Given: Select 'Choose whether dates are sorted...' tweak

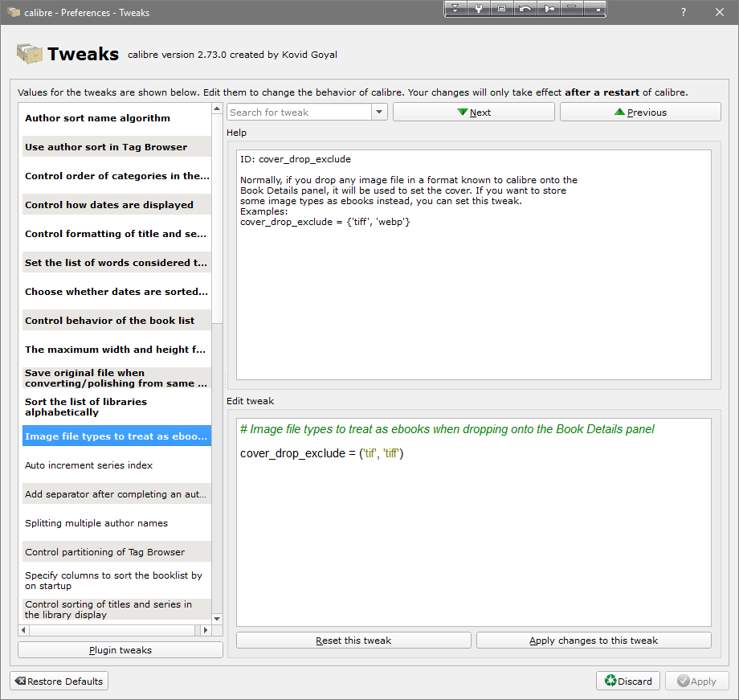Looking at the screenshot, I should tap(116, 292).
